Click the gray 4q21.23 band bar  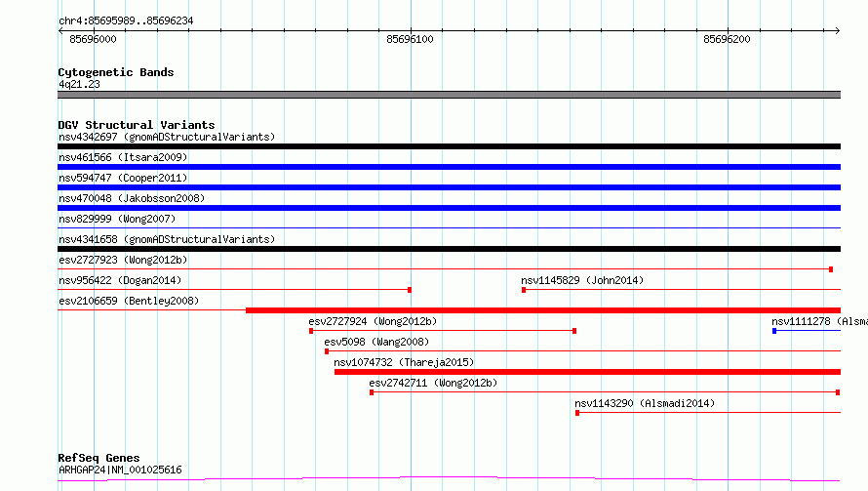pyautogui.click(x=449, y=95)
